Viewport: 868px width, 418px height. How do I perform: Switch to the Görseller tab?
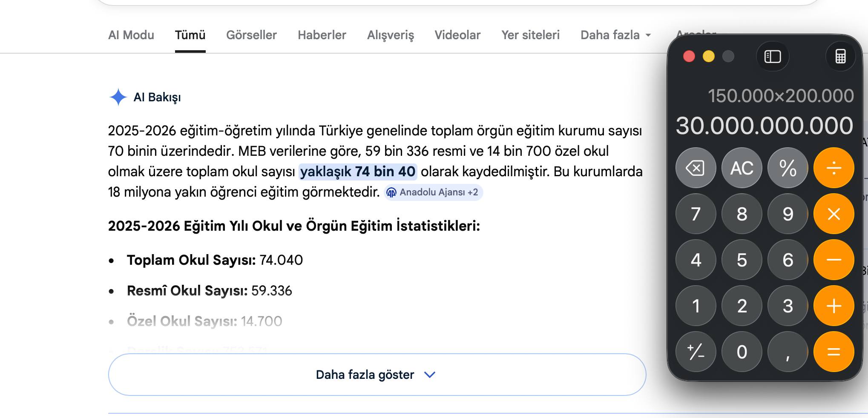(251, 35)
